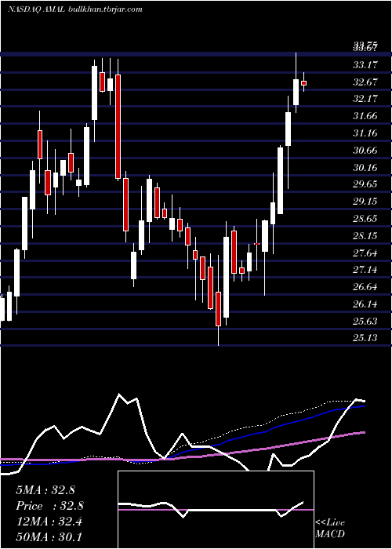This screenshot has height=549, width=392.
Task: Select the 28.15 price axis label
Action: click(x=365, y=236)
